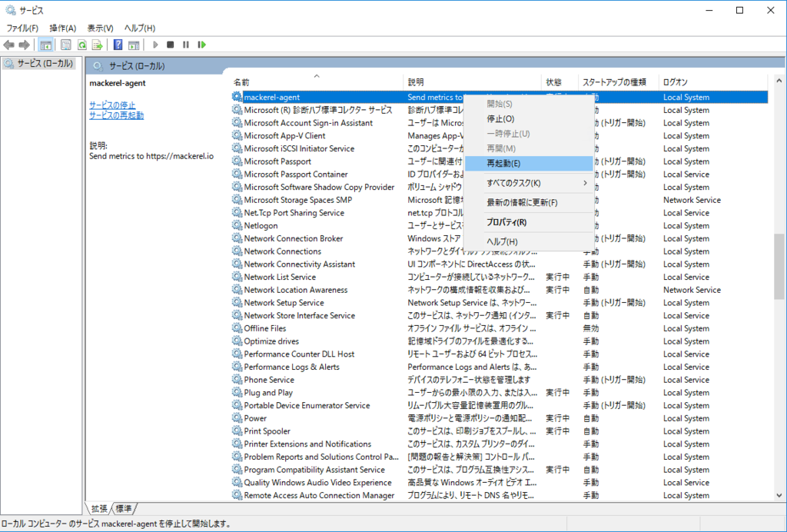Open the ヘルプ(H) menu
This screenshot has height=532, width=787.
(140, 28)
